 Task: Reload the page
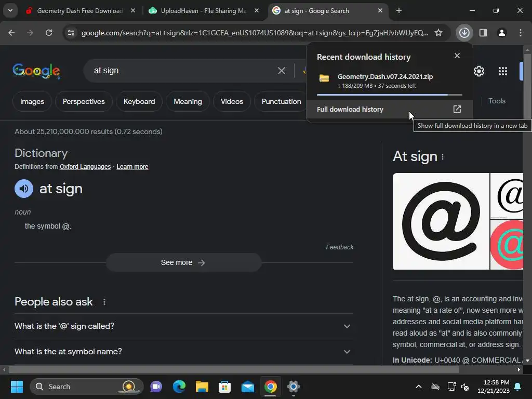(49, 33)
